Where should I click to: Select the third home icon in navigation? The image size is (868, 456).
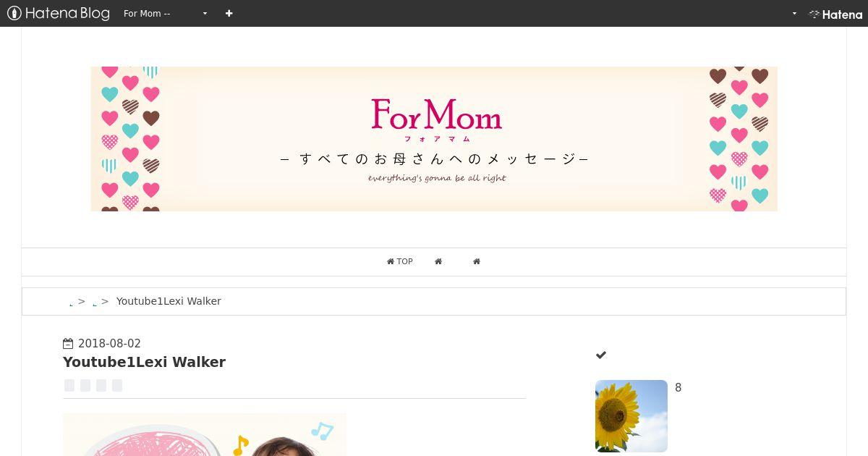point(477,261)
